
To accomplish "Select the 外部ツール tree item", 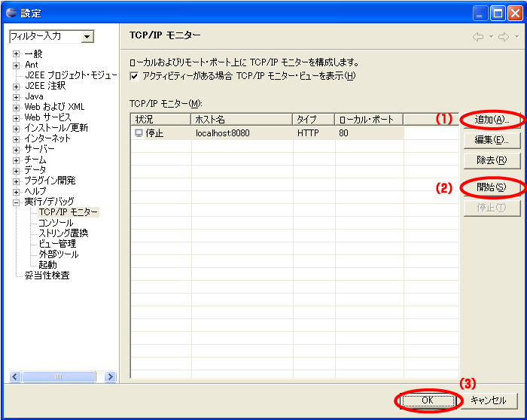I will pyautogui.click(x=59, y=254).
